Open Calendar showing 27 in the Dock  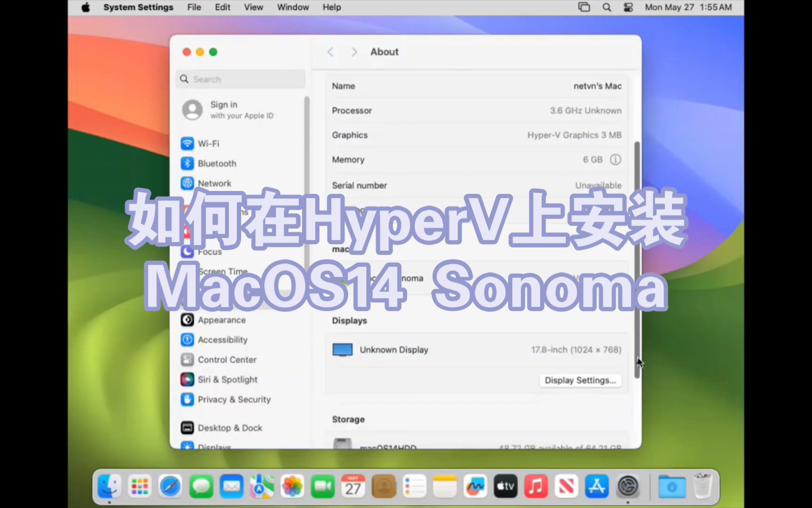tap(353, 486)
